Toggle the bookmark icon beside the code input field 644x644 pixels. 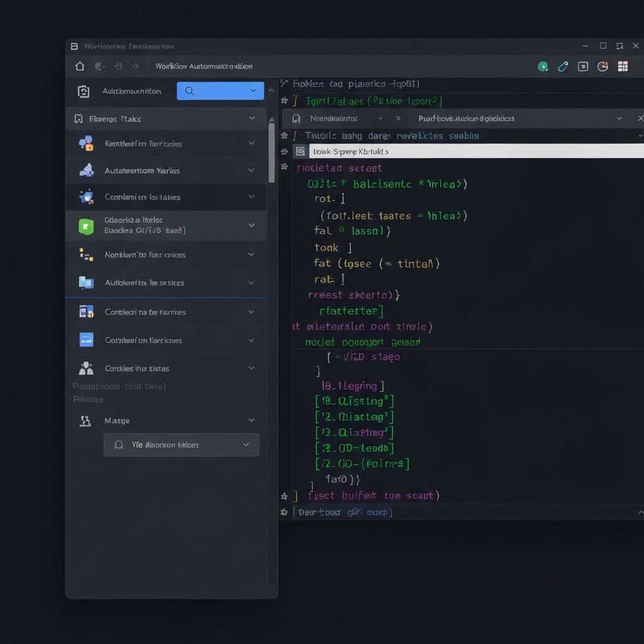301,151
